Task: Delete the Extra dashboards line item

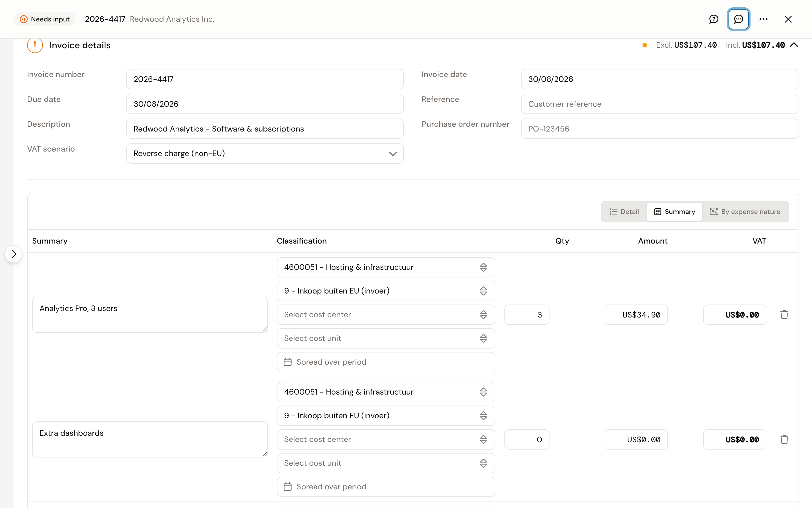Action: click(x=784, y=439)
